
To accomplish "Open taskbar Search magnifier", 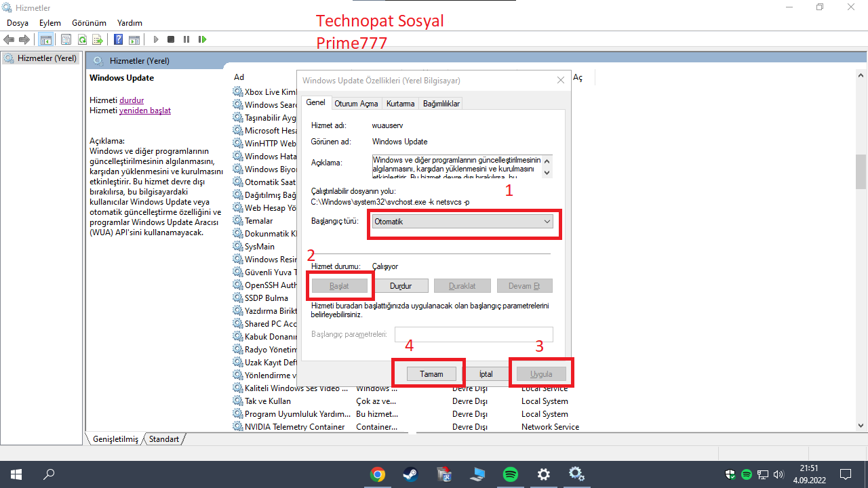I will (x=49, y=474).
